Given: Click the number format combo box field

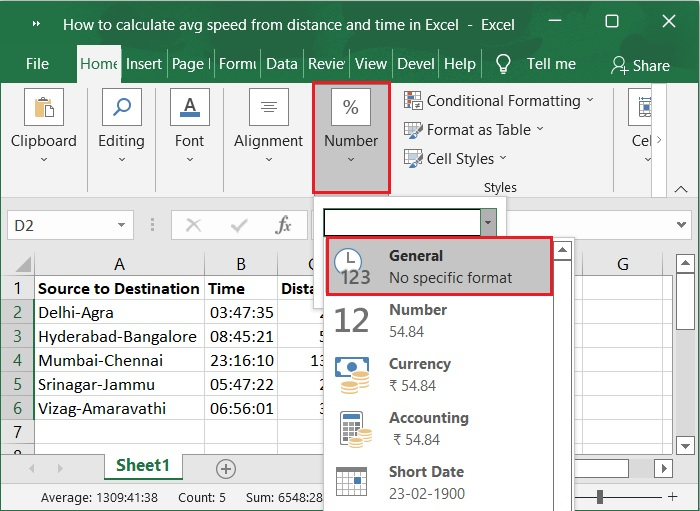Looking at the screenshot, I should coord(401,222).
